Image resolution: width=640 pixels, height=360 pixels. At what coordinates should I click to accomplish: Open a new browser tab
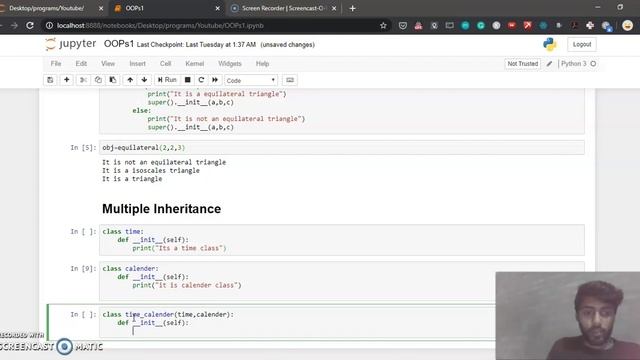[x=352, y=8]
